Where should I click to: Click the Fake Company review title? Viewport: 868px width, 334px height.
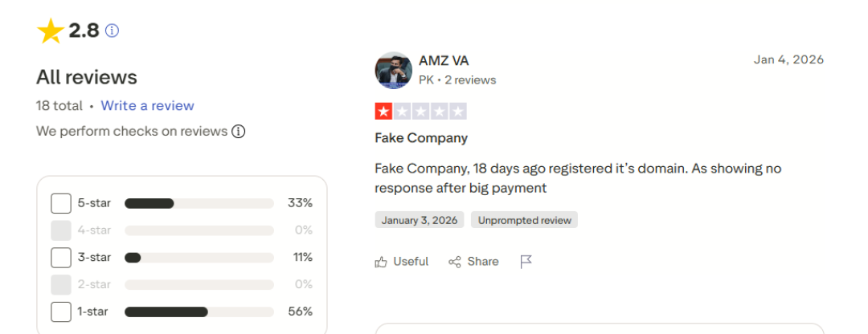click(421, 138)
